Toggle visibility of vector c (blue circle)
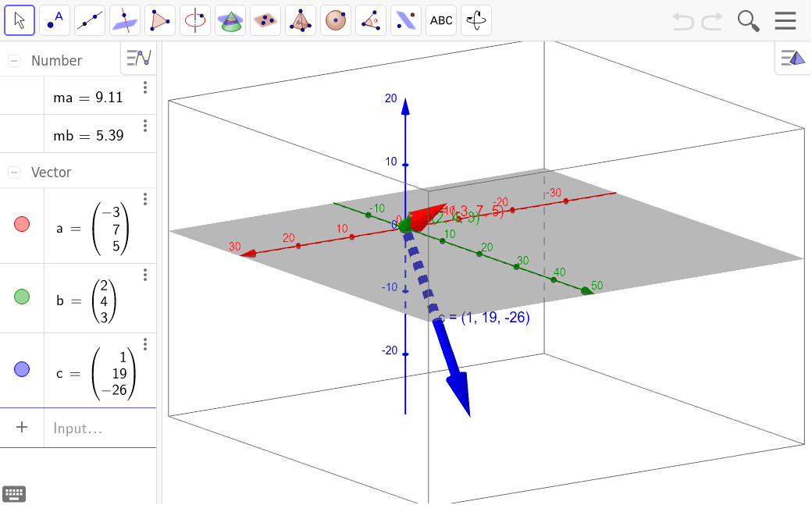Image resolution: width=812 pixels, height=505 pixels. (22, 370)
